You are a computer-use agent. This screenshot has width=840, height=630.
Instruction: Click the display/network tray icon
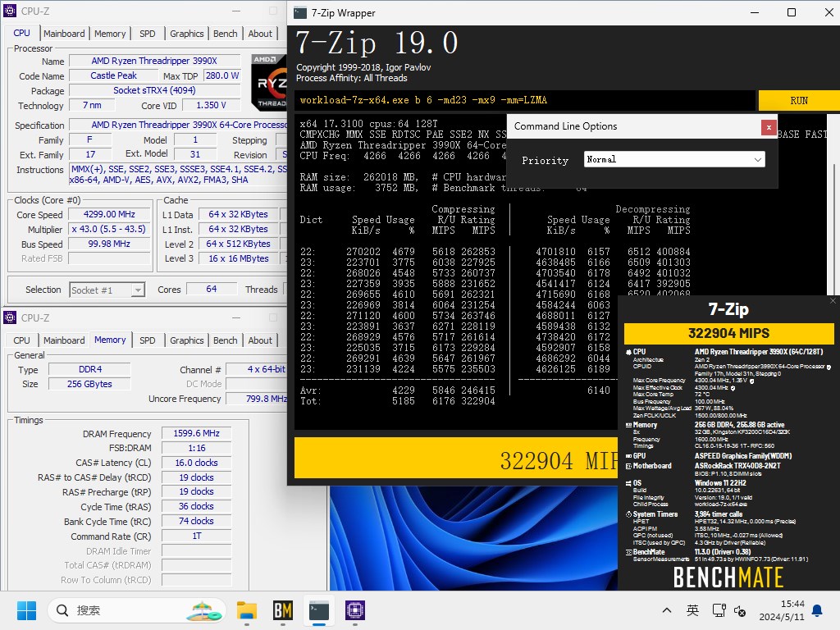pyautogui.click(x=719, y=610)
